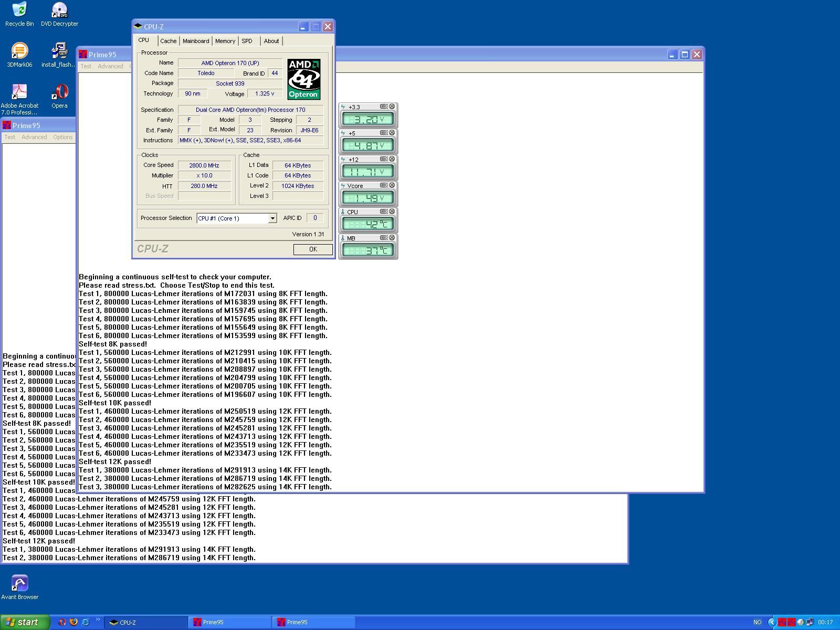Click the first red Prime95 tray icon
The height and width of the screenshot is (630, 840).
[x=782, y=622]
